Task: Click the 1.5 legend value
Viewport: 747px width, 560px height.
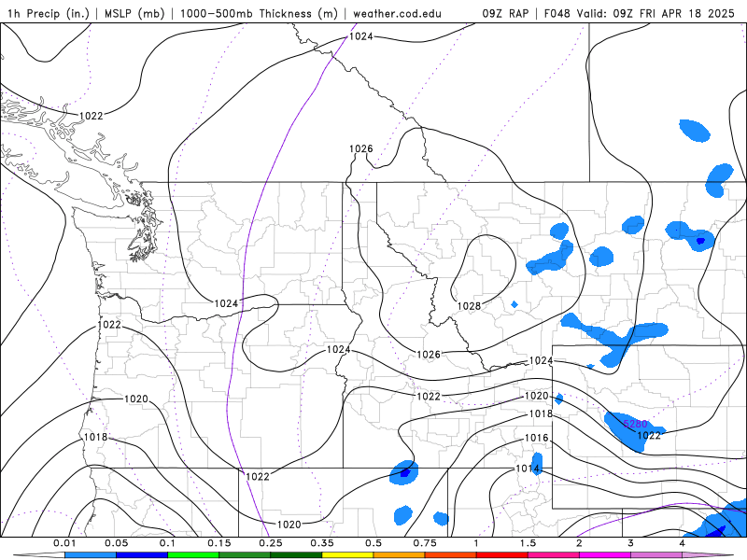Action: (x=528, y=543)
